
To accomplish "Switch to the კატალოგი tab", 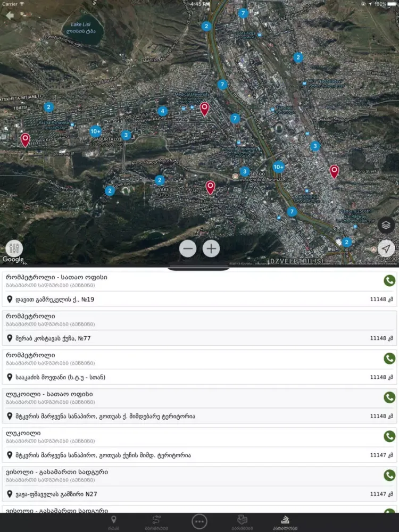I will coord(285,522).
